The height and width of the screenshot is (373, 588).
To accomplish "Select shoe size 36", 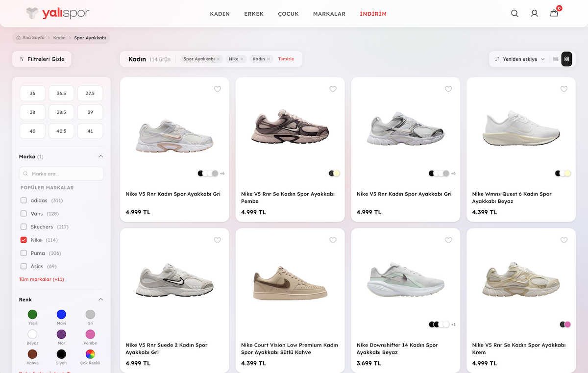I will coord(32,93).
